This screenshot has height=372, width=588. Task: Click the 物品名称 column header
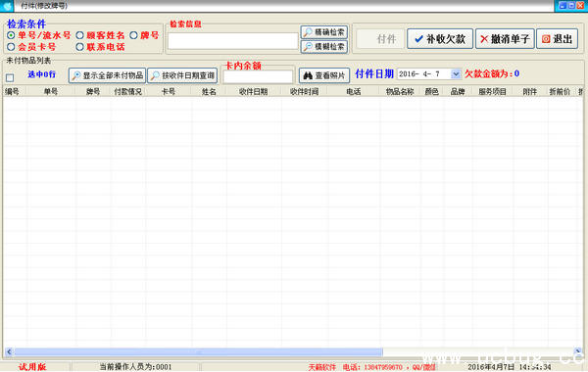[x=400, y=91]
